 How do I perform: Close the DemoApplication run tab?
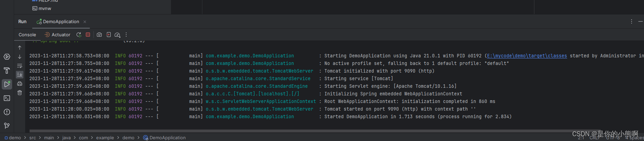pyautogui.click(x=85, y=21)
